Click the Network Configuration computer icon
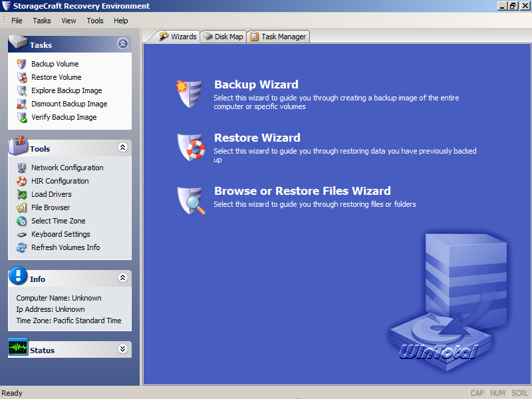The width and height of the screenshot is (532, 399). pos(22,168)
